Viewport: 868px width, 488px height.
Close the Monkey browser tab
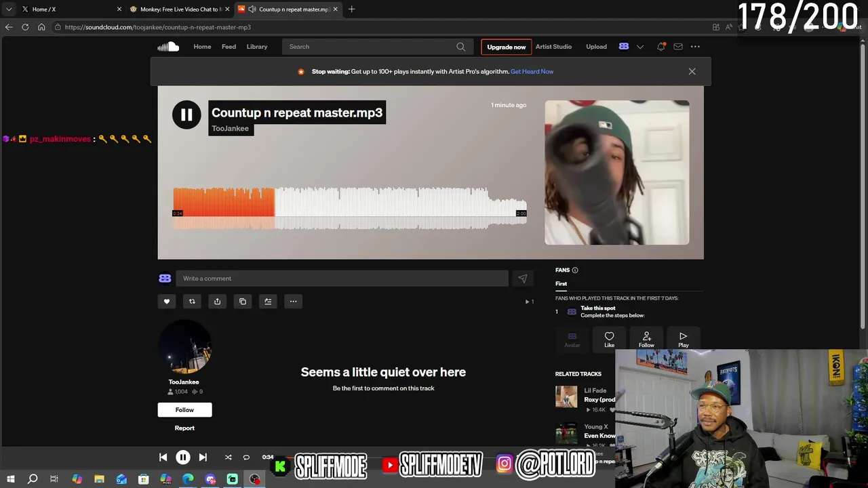click(x=227, y=9)
